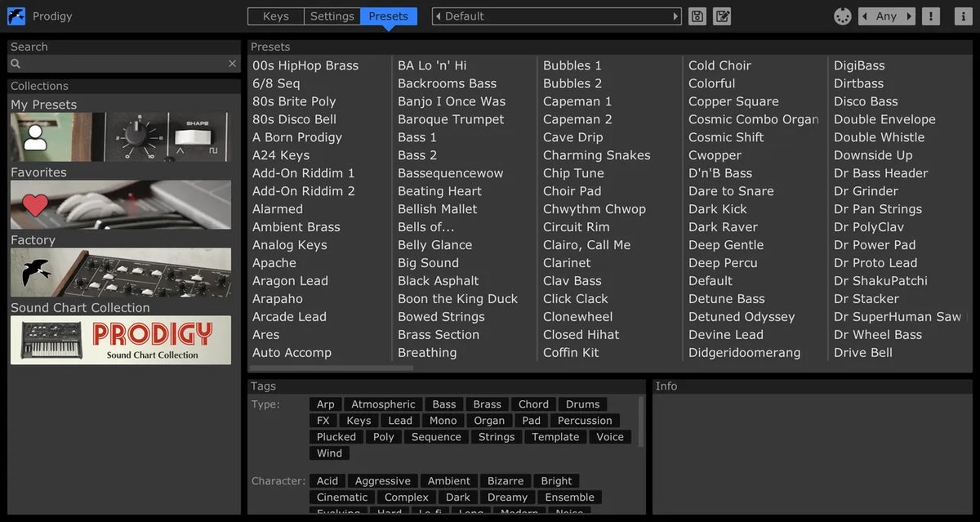Go to previous preset with the left arrow
The width and height of the screenshot is (980, 522).
[439, 16]
